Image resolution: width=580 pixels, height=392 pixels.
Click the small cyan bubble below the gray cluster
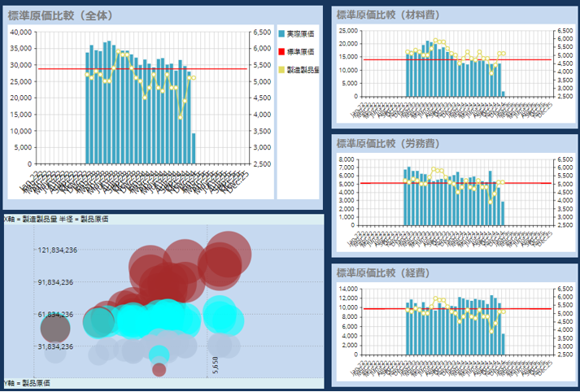click(159, 355)
